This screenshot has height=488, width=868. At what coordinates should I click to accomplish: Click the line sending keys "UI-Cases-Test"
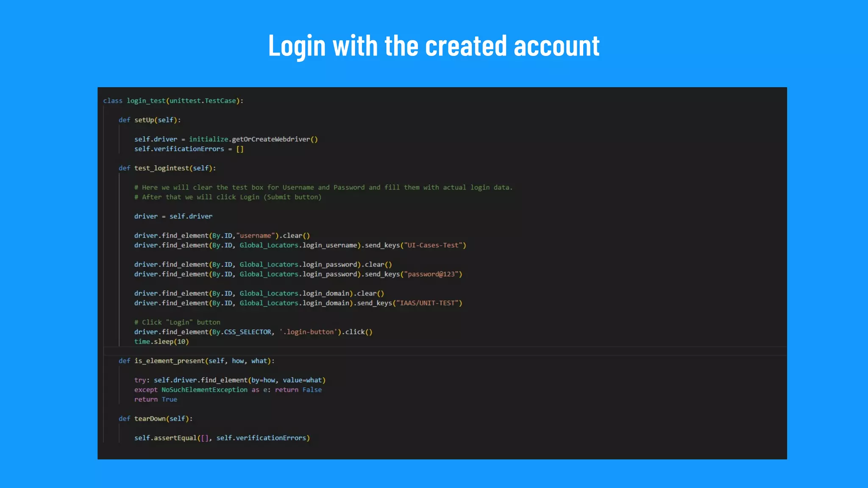click(x=300, y=245)
